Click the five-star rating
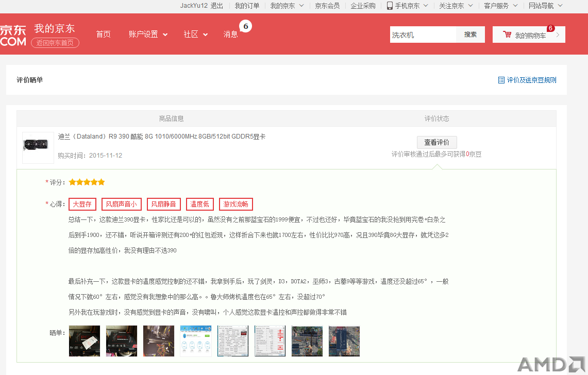 click(x=87, y=182)
